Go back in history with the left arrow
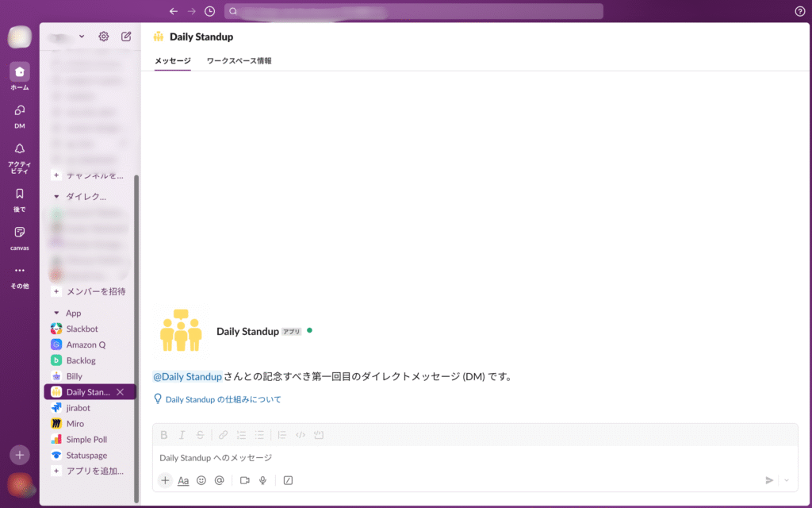The image size is (812, 508). tap(174, 11)
